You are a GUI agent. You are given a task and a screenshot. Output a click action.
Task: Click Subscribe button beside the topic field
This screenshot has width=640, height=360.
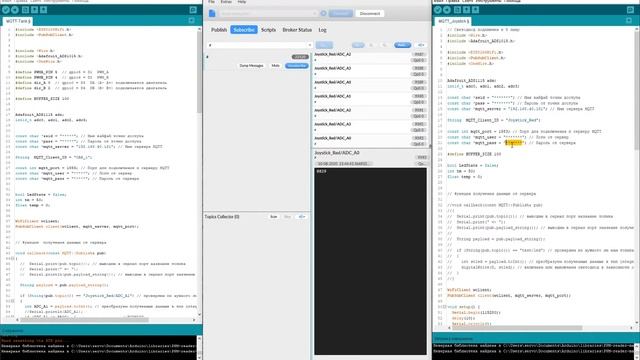[x=324, y=45]
